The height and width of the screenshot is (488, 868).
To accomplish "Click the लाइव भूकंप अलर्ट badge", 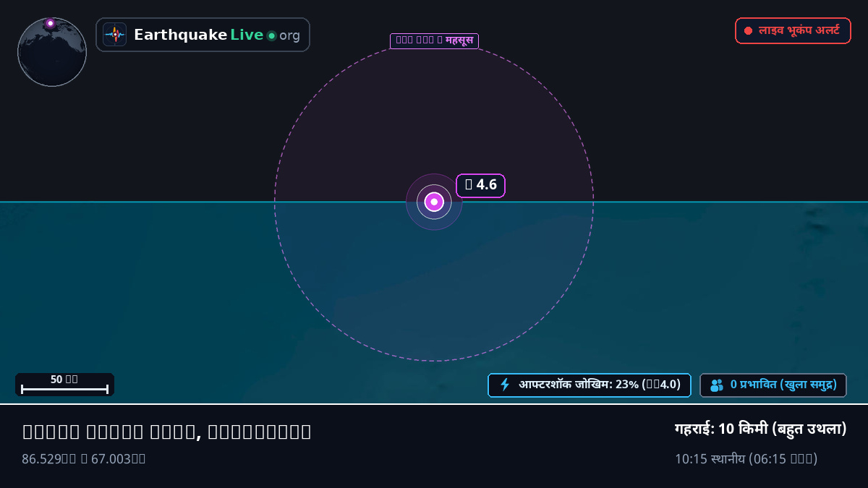I will (x=793, y=31).
